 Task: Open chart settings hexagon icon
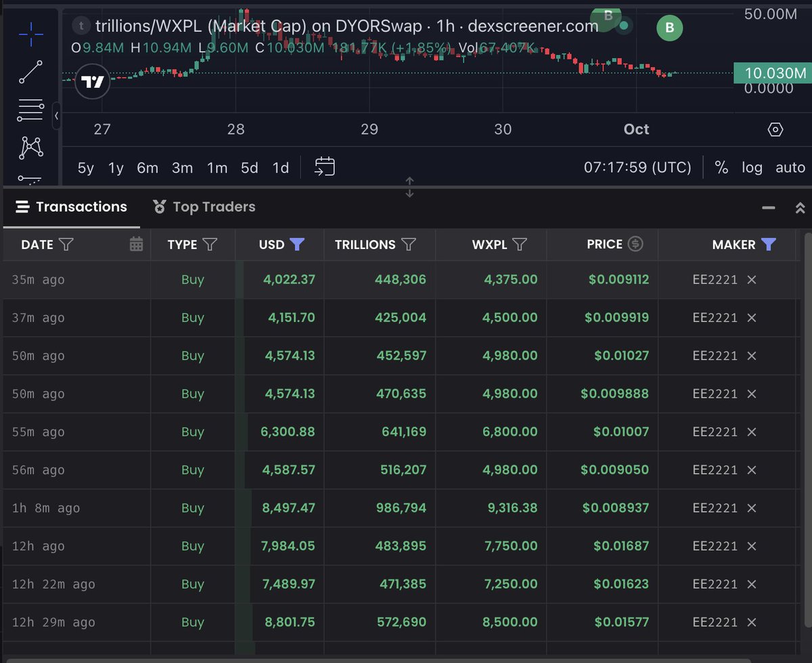[775, 130]
